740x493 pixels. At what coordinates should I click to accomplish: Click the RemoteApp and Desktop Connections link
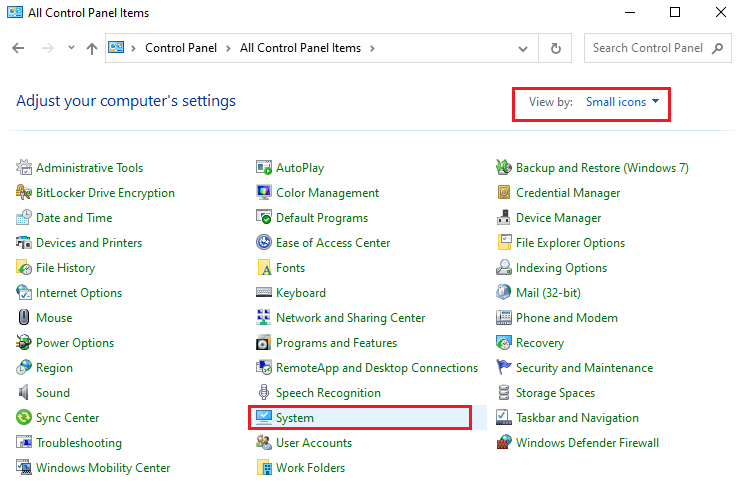coord(377,368)
